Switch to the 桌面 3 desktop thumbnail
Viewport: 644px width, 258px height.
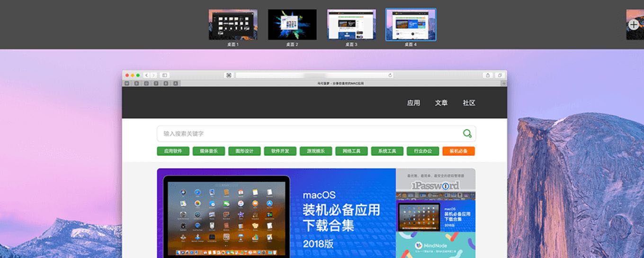point(351,25)
